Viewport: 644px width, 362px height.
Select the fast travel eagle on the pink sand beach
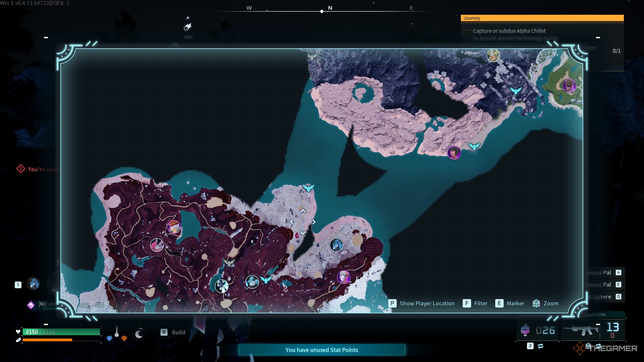pos(474,146)
